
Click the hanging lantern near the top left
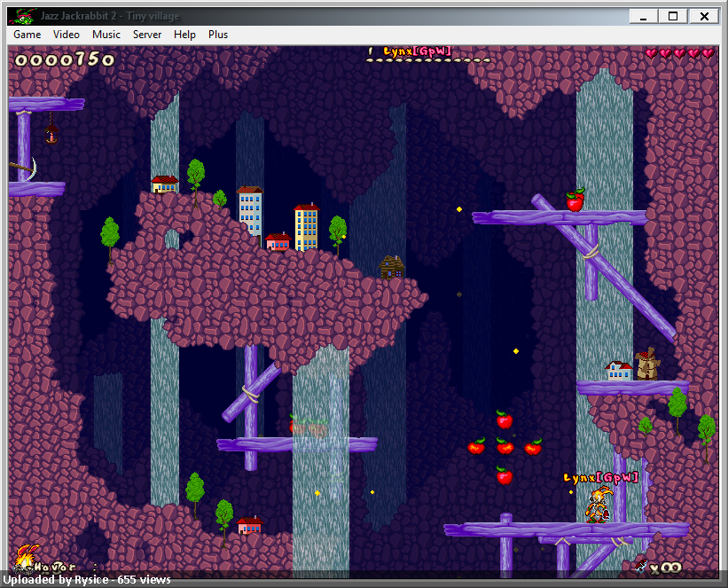pyautogui.click(x=51, y=132)
